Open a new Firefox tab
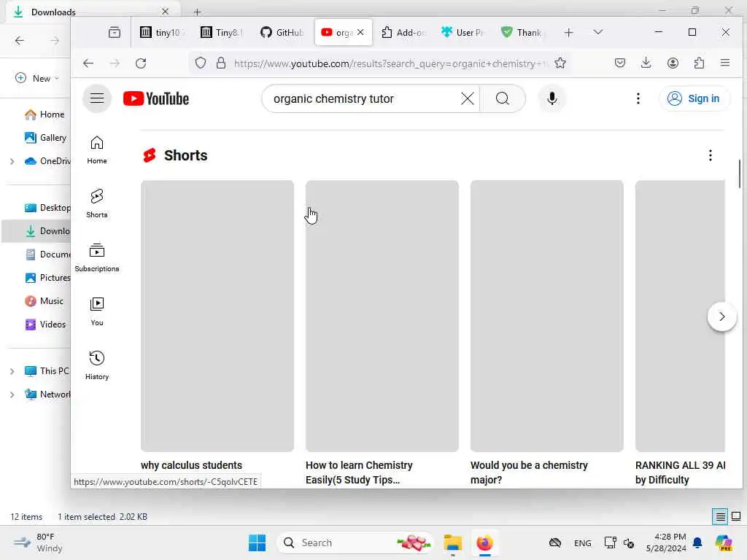Image resolution: width=747 pixels, height=560 pixels. [x=568, y=32]
